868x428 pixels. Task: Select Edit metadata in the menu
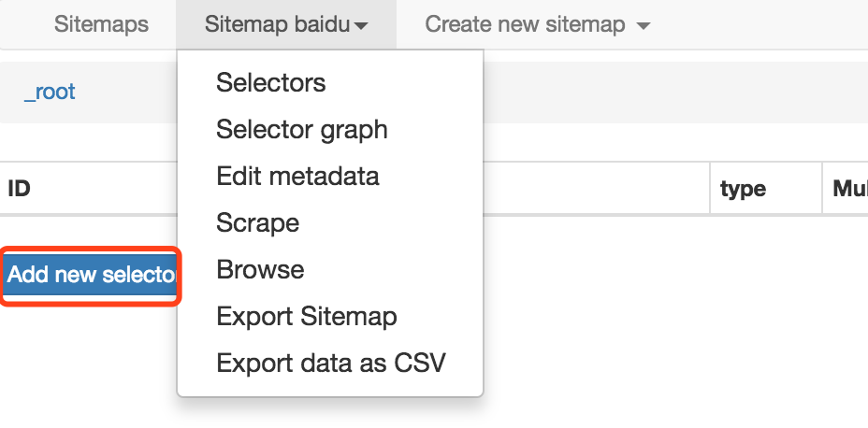(x=297, y=176)
